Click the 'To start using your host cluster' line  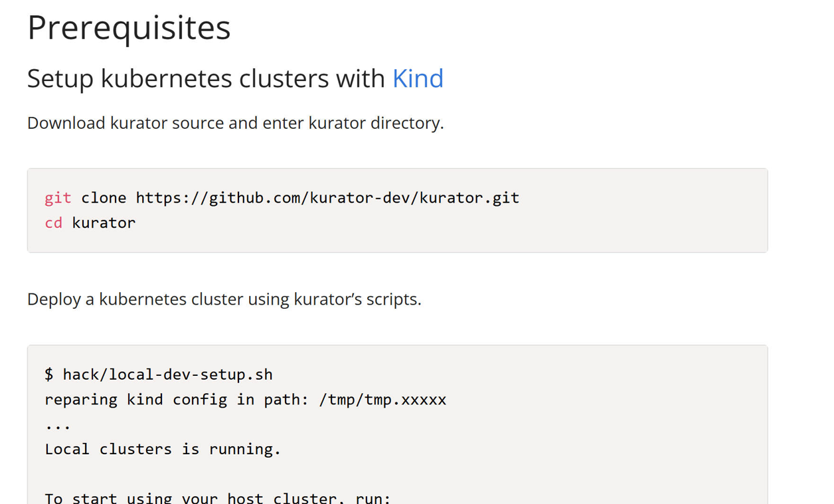[x=218, y=497]
